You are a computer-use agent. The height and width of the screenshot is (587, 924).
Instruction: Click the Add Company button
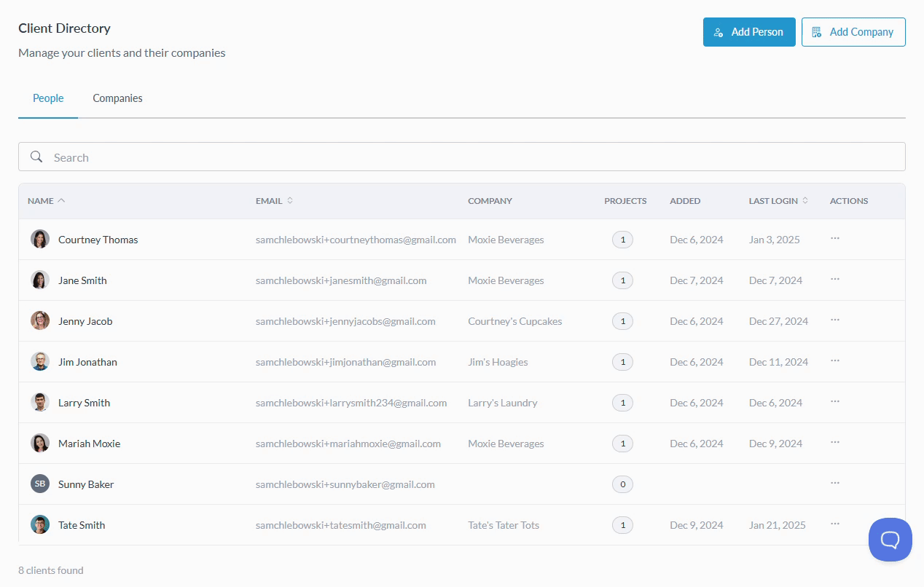853,32
